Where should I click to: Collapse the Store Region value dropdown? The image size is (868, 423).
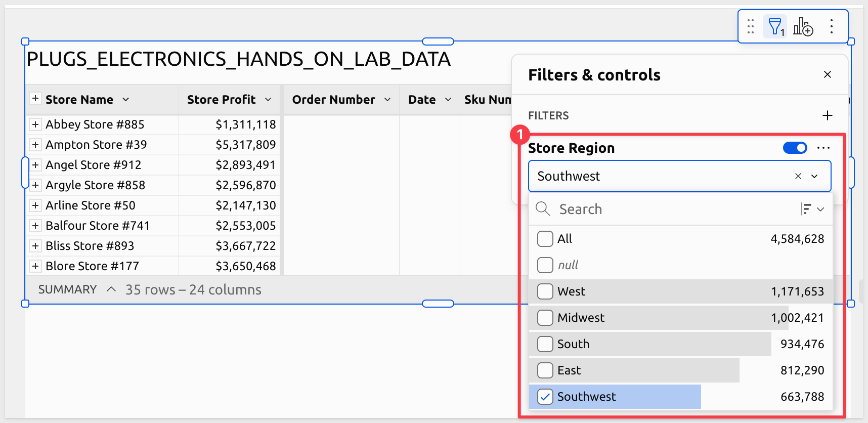pos(814,176)
